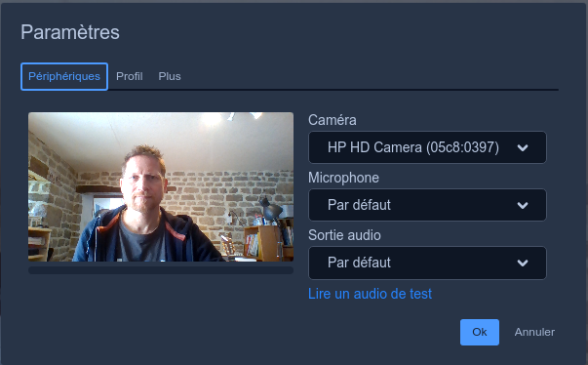
Task: Click the Sortie audio field label
Action: (344, 235)
